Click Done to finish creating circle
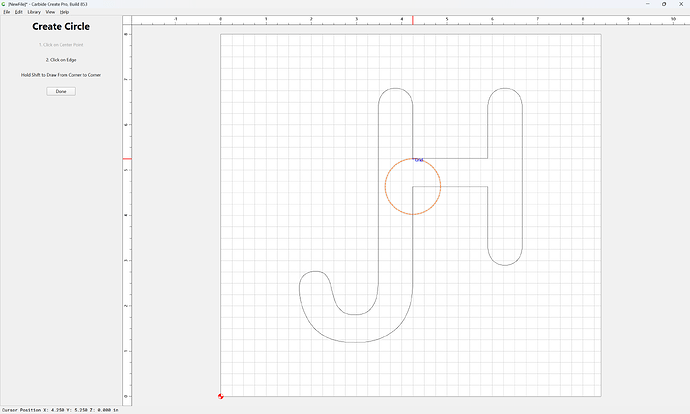Screen dimensions: 690x414 click(x=61, y=91)
